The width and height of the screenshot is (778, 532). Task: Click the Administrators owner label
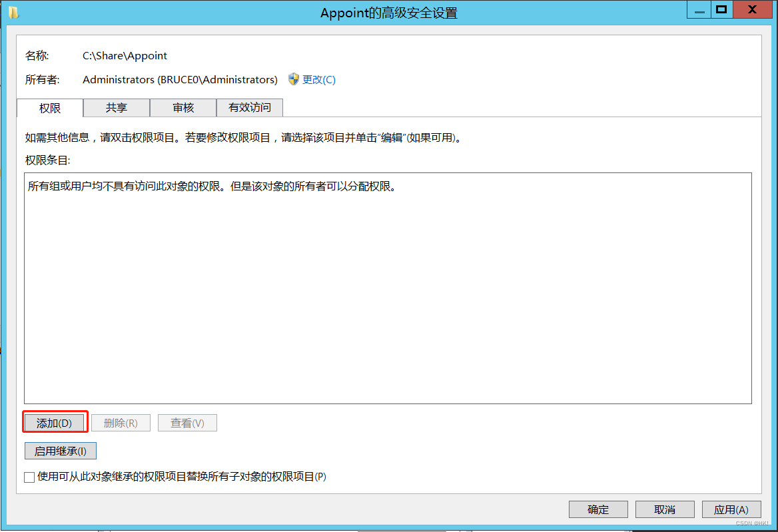tap(180, 79)
